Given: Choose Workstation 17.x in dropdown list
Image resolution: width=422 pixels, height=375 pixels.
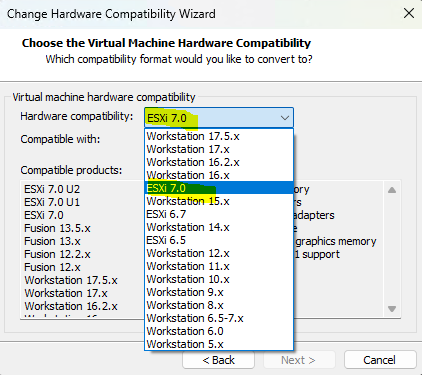Looking at the screenshot, I should click(x=219, y=149).
